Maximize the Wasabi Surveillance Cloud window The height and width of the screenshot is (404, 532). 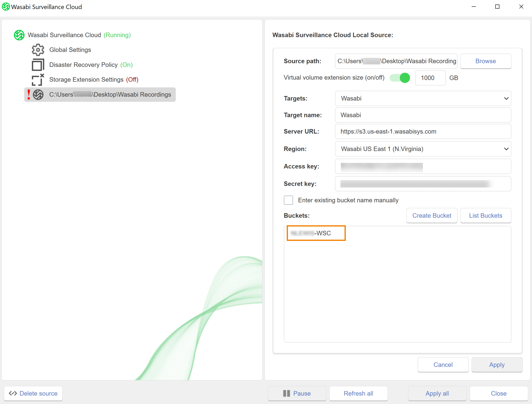497,7
